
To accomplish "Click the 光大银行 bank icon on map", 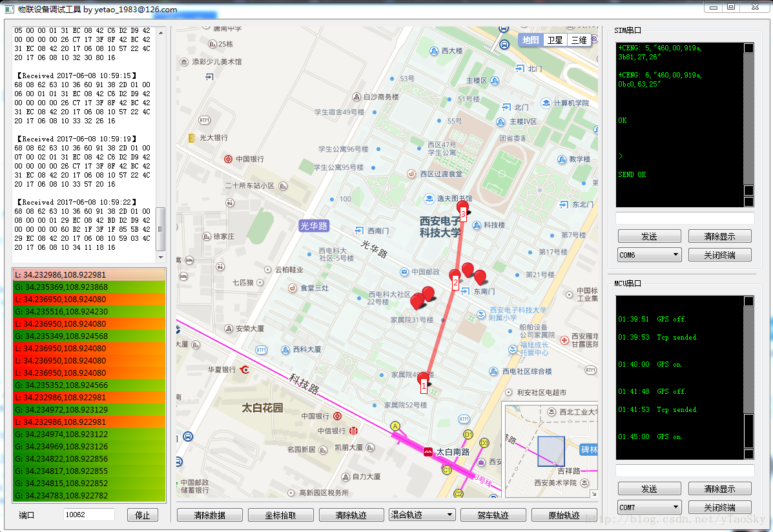I will [192, 138].
